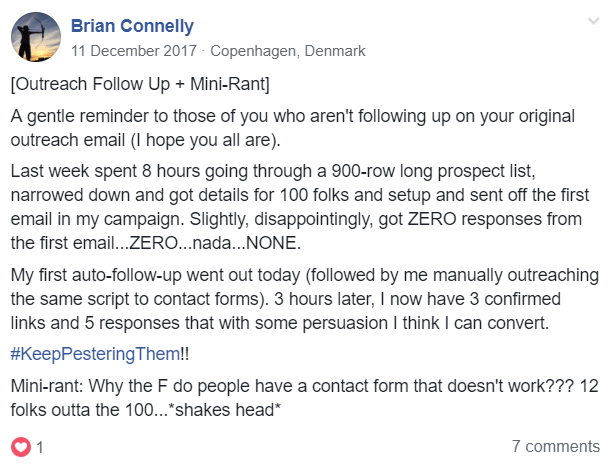This screenshot has height=471, width=613.
Task: Click the text 'ZERO...nada...NONE.'
Action: click(215, 243)
